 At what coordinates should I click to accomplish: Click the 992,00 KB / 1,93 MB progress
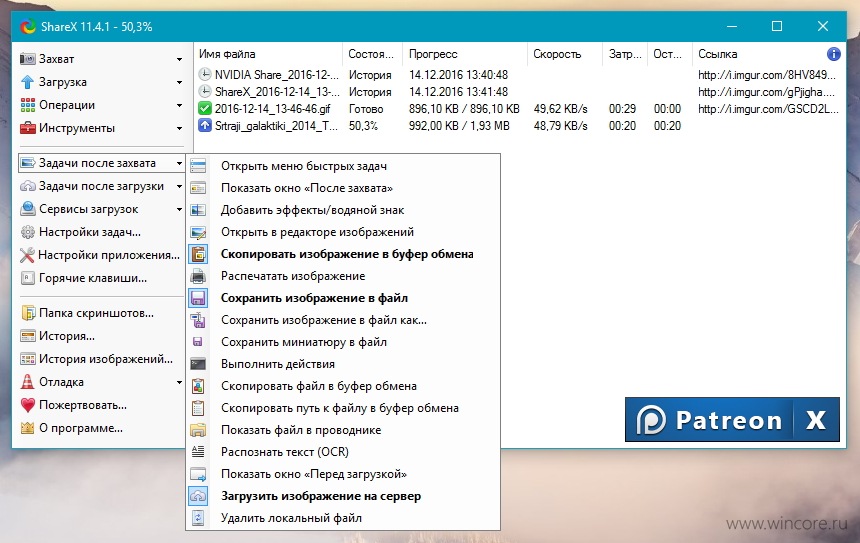pos(459,126)
